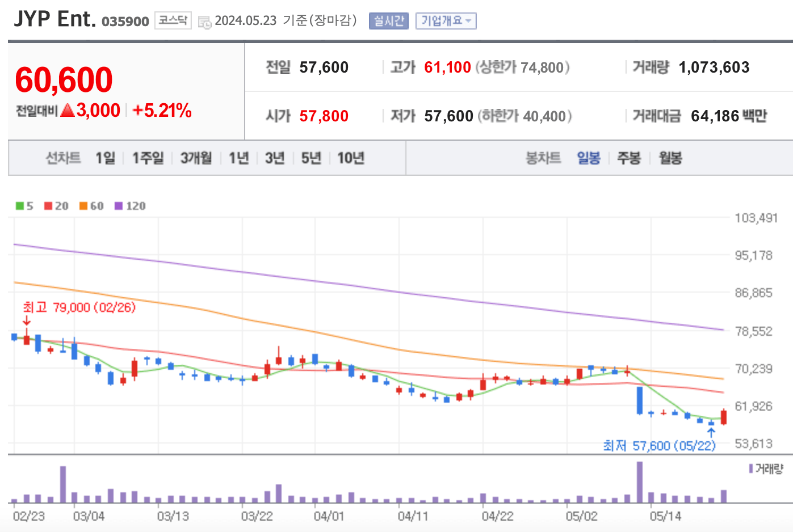Click the tall volume bar near 03/04

(x=63, y=484)
